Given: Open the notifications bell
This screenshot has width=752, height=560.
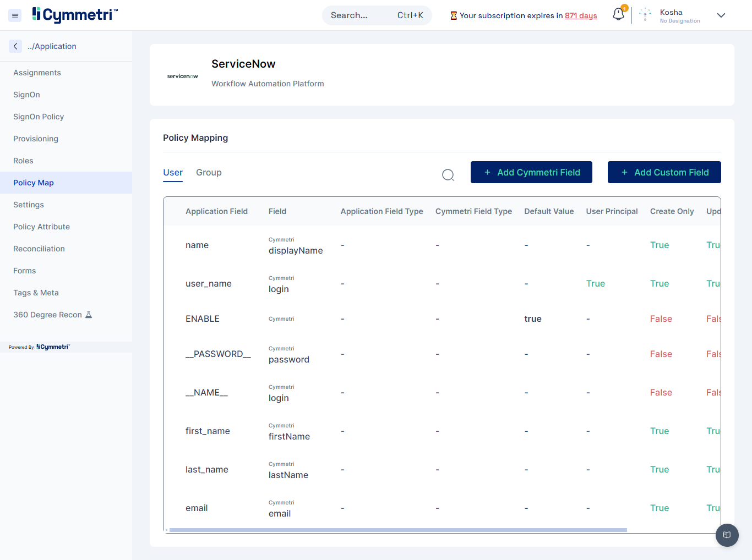Looking at the screenshot, I should [x=618, y=14].
